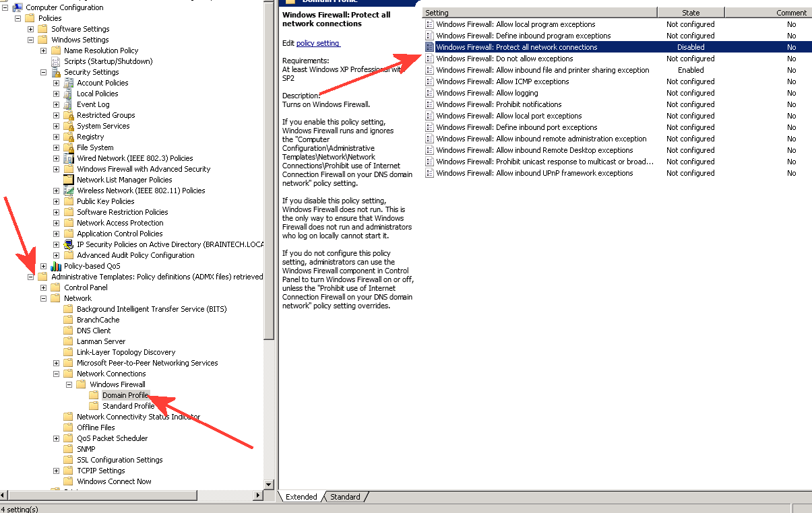
Task: Collapse the Computer Configuration node
Action: 5,7
